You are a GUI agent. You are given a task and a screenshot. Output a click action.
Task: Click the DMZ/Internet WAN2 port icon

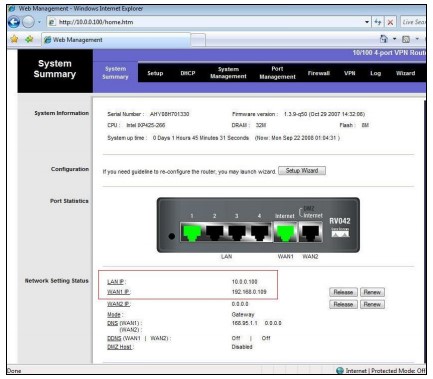(x=310, y=232)
